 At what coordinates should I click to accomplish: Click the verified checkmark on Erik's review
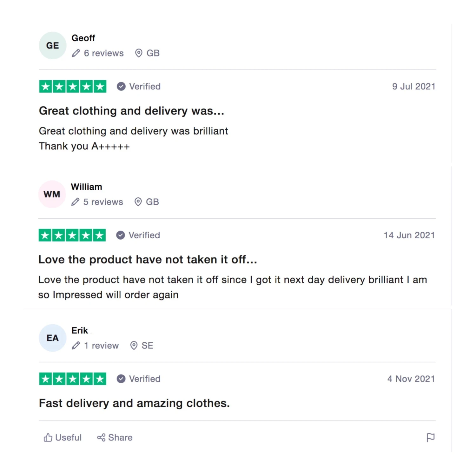coord(121,379)
